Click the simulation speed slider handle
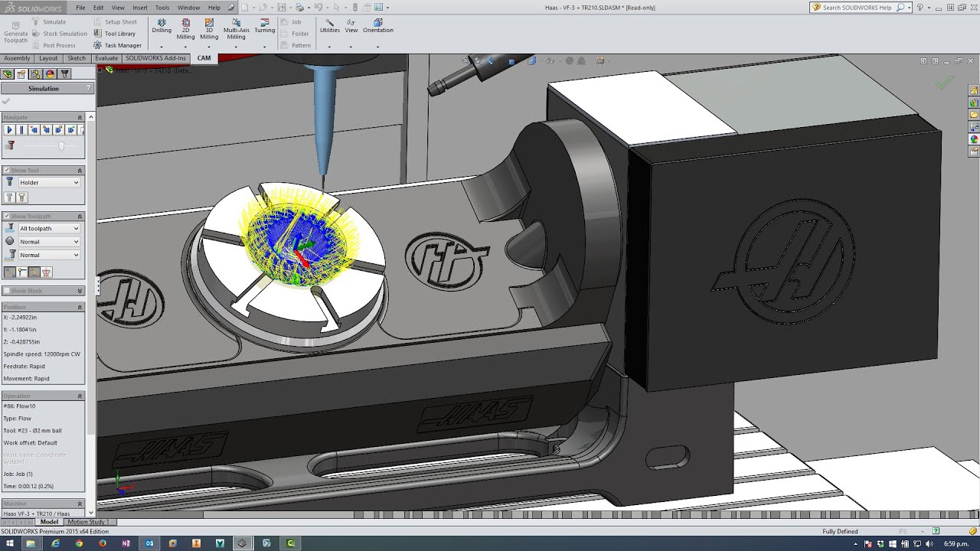The height and width of the screenshot is (551, 980). click(61, 145)
